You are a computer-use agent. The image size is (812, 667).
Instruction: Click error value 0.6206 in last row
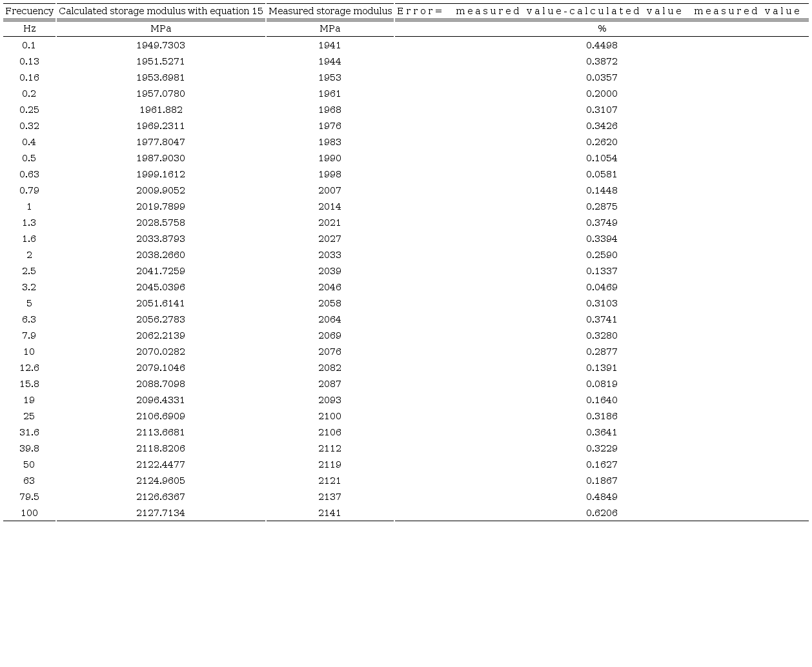click(602, 513)
